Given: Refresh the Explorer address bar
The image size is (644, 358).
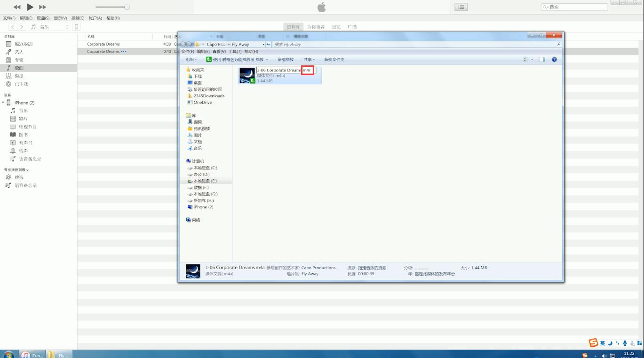Looking at the screenshot, I should 268,44.
